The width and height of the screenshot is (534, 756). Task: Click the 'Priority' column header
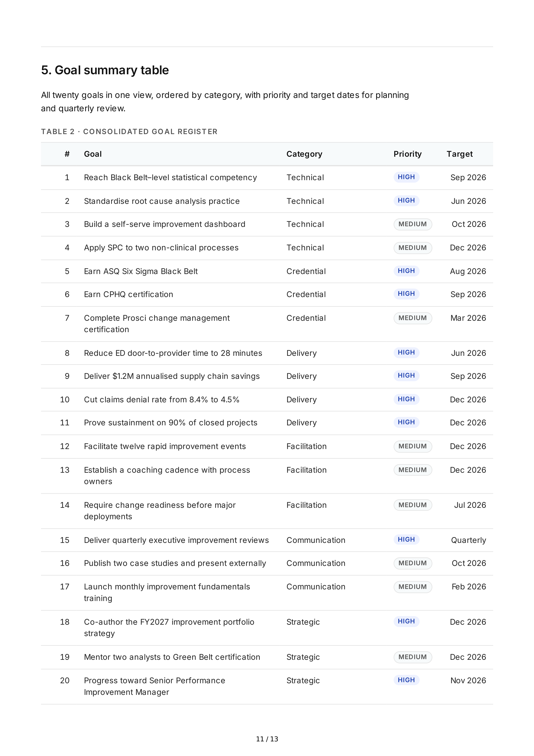[x=407, y=154]
